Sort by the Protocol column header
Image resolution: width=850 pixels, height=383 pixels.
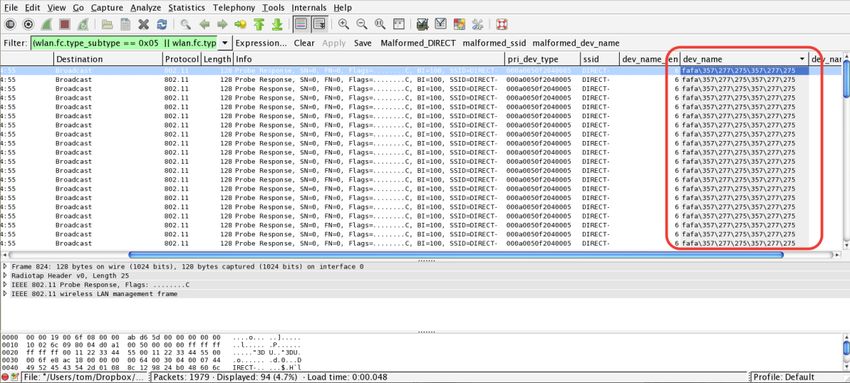point(182,59)
